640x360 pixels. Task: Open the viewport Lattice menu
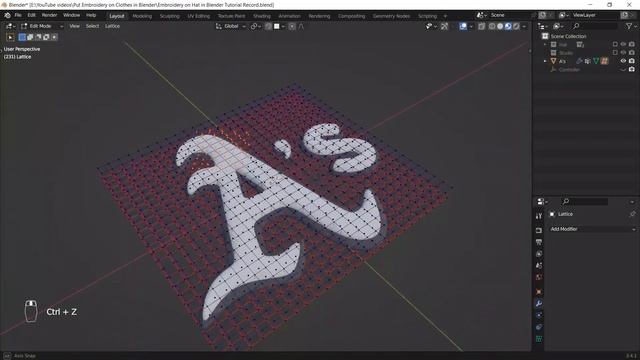pos(112,26)
